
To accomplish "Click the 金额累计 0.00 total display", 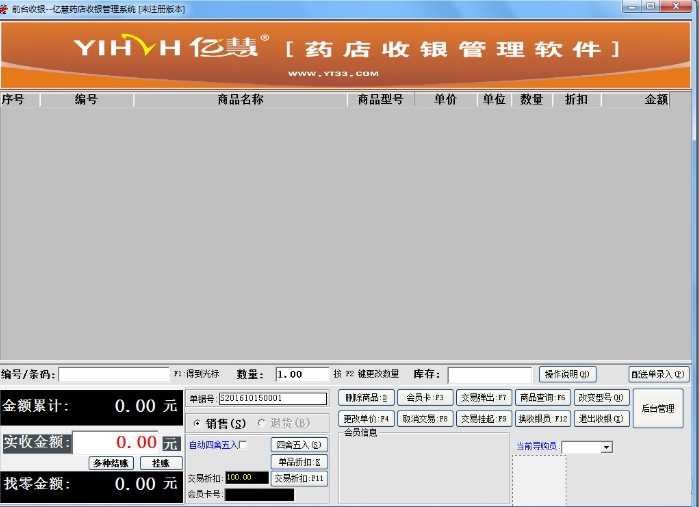I will pyautogui.click(x=92, y=406).
